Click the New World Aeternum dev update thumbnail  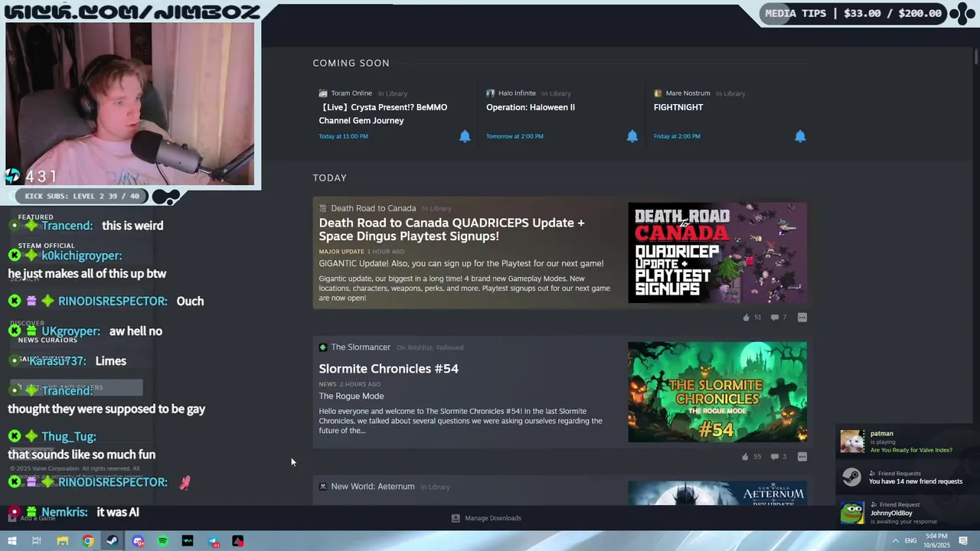click(x=717, y=493)
